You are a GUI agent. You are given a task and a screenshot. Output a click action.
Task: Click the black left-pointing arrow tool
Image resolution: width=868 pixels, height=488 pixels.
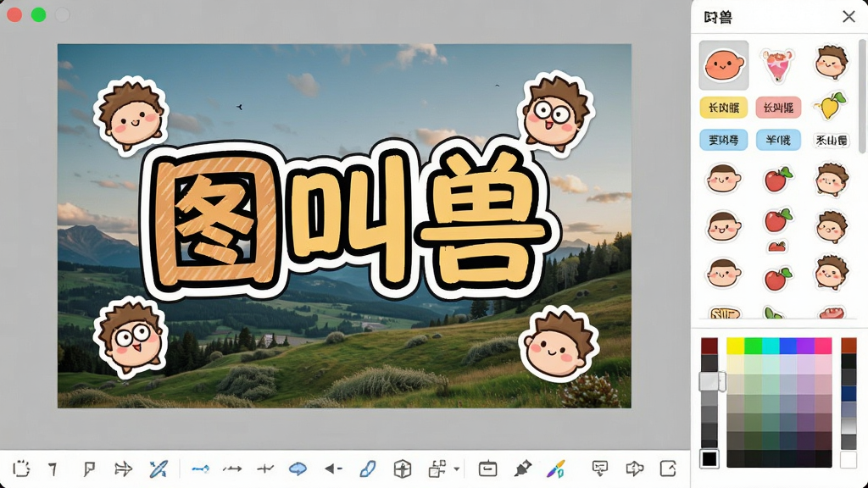tap(333, 469)
